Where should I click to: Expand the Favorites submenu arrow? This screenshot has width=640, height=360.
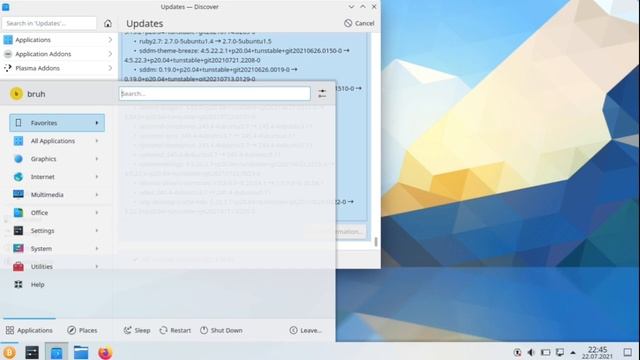tap(97, 123)
